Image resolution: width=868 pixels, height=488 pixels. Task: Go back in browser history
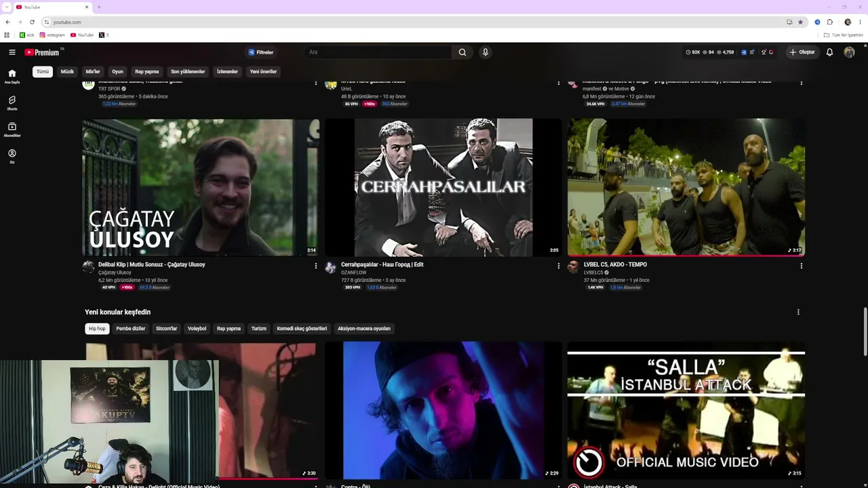(7, 22)
